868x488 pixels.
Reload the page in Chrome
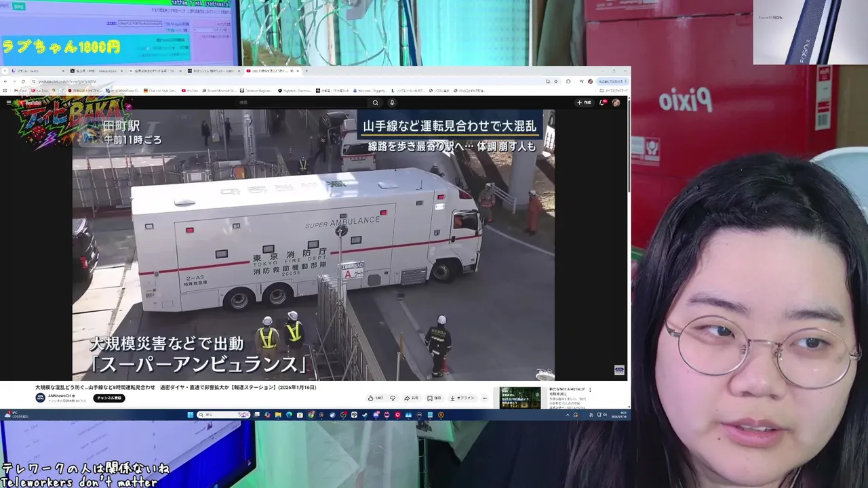click(x=23, y=81)
